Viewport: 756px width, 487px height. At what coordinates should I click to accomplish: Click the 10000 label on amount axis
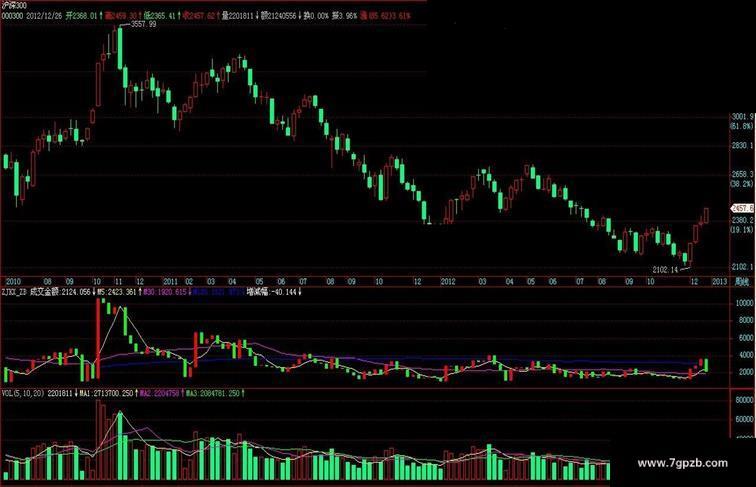(x=744, y=303)
